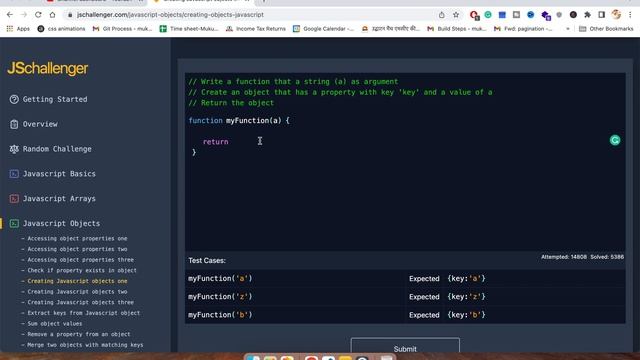Reload the page with refresh icon

click(38, 15)
